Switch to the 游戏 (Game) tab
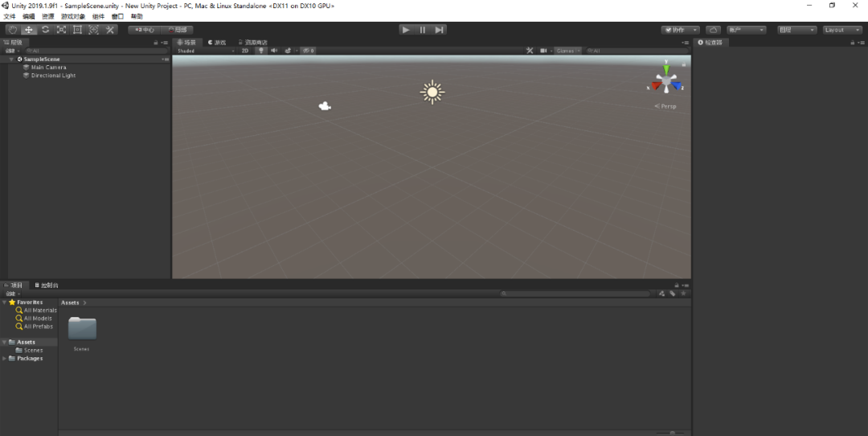Screen dimensions: 868x436 point(217,42)
